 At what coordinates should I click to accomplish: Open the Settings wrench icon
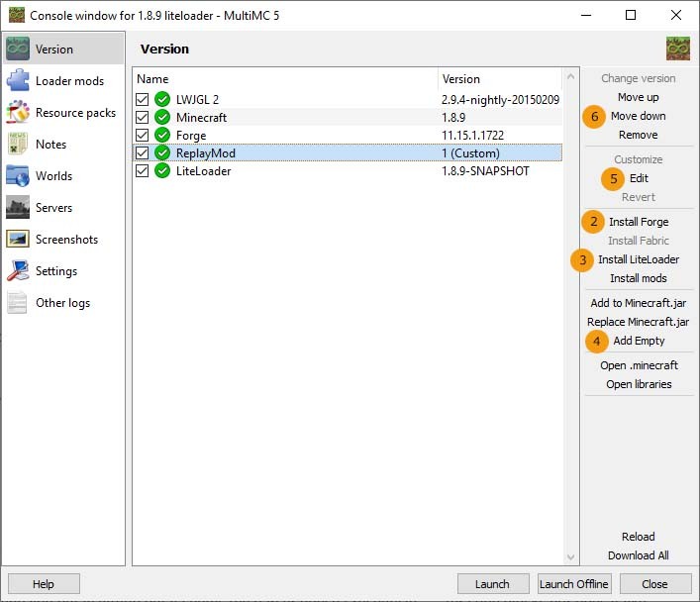point(18,271)
